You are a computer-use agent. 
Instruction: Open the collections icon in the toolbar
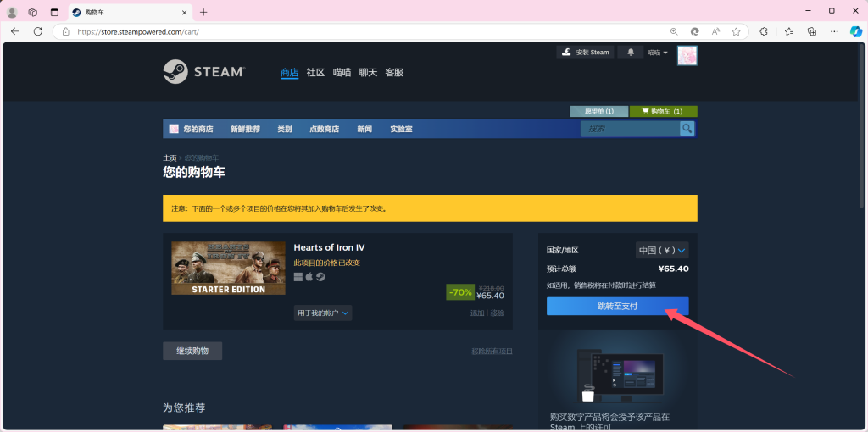pos(812,31)
